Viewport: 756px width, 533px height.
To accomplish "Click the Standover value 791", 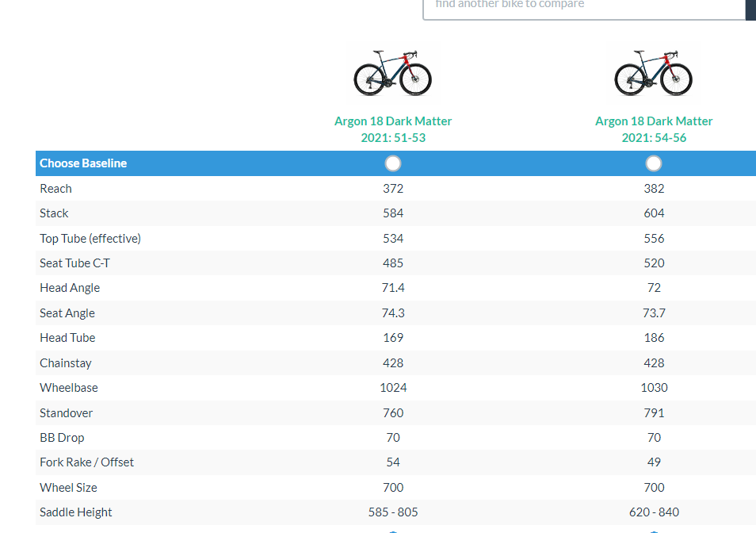I will pyautogui.click(x=654, y=413).
